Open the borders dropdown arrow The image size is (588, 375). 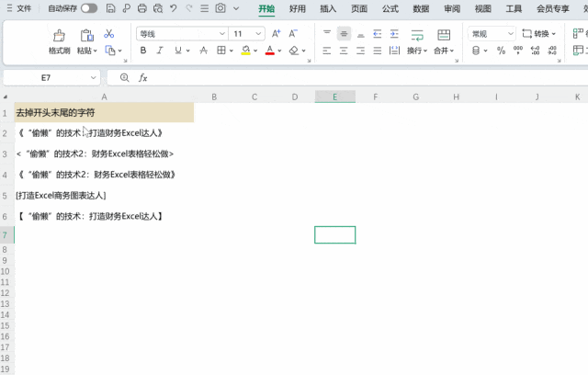[232, 51]
